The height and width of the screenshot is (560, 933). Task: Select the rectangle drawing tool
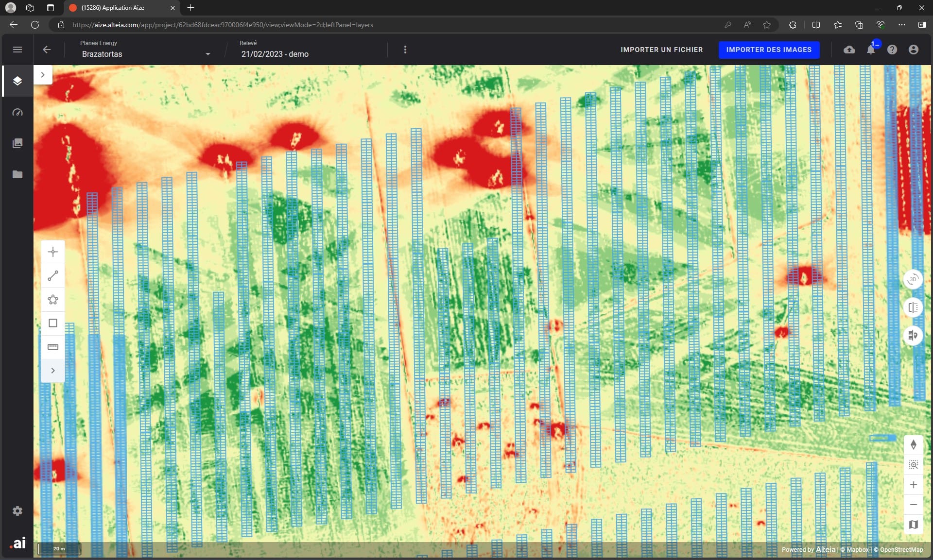click(53, 323)
